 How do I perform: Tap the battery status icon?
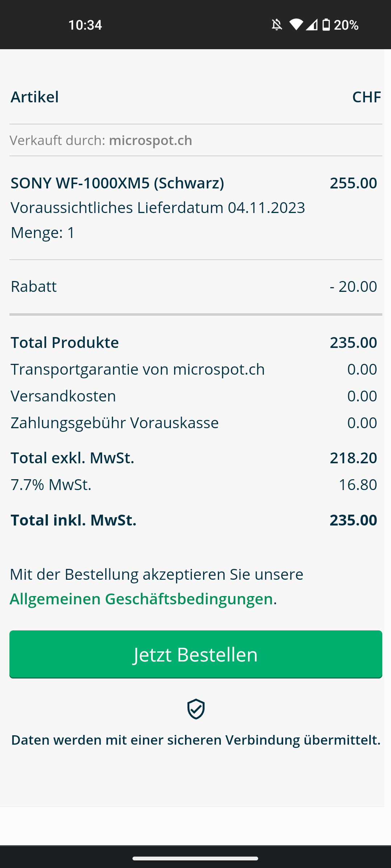tap(326, 25)
